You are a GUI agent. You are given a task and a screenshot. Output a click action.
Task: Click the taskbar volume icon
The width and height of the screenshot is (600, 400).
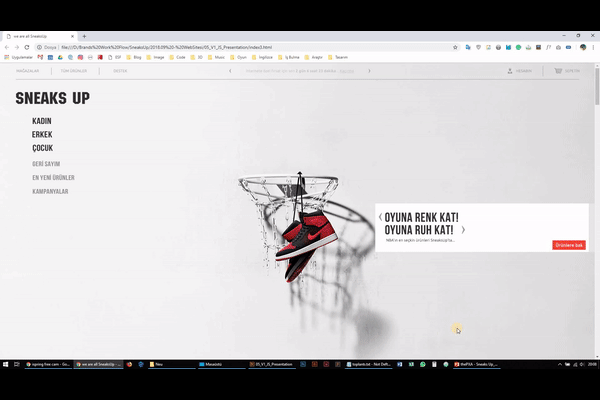(x=582, y=364)
